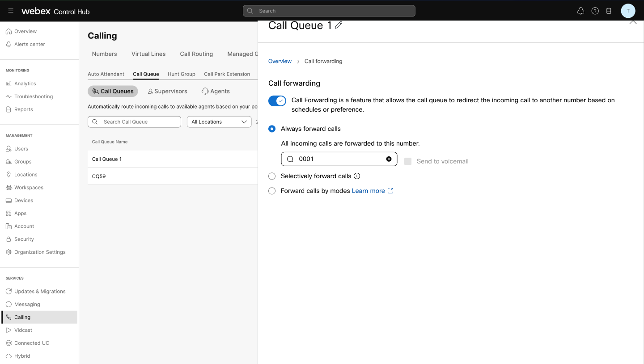Click the Overview breadcrumb link
The height and width of the screenshot is (364, 644).
(280, 61)
